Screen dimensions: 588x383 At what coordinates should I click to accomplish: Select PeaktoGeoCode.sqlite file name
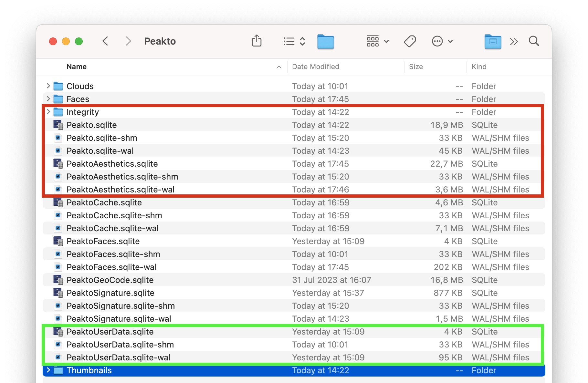click(110, 280)
